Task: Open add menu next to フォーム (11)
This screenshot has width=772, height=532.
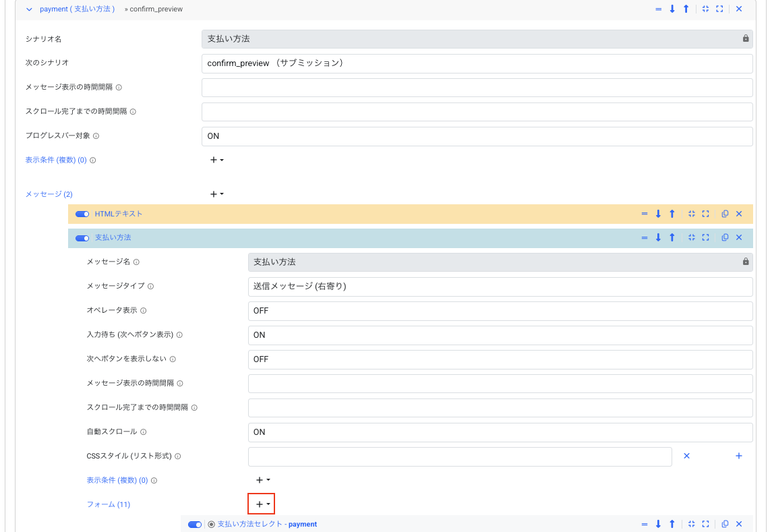Action: point(263,504)
